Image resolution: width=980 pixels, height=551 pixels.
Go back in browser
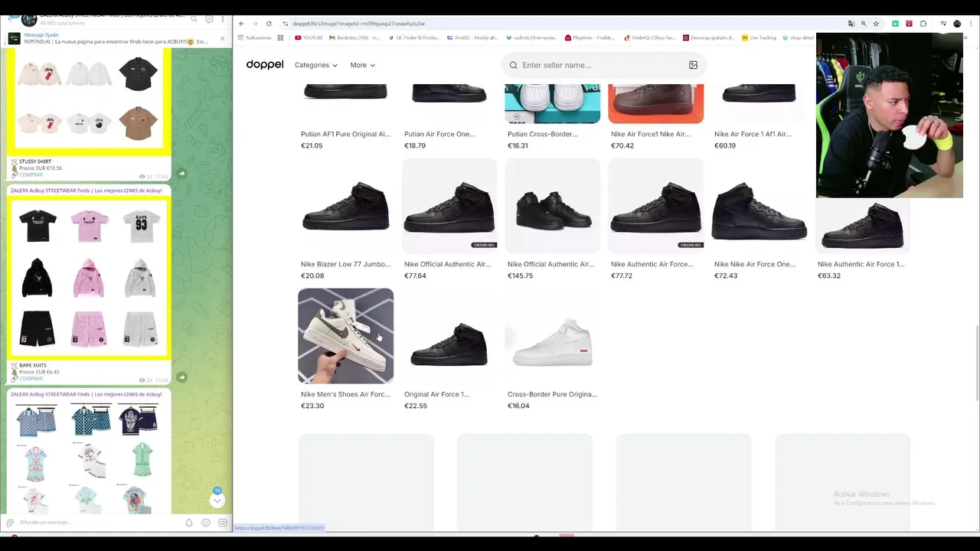point(241,24)
